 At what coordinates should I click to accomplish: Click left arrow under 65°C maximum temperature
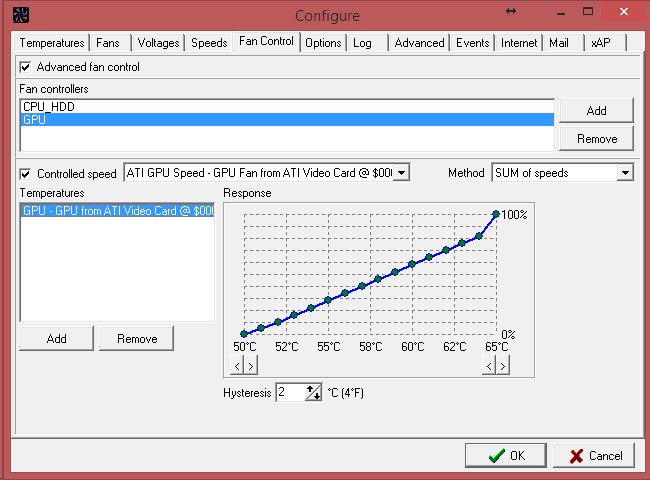(489, 366)
